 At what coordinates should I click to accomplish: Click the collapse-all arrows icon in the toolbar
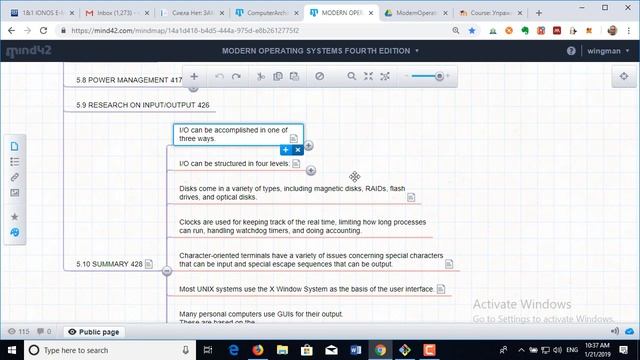pos(369,76)
